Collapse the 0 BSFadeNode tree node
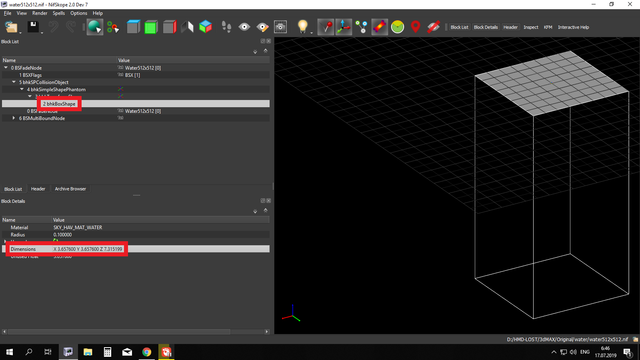Screen dimensions: 640x360 pyautogui.click(x=6, y=68)
